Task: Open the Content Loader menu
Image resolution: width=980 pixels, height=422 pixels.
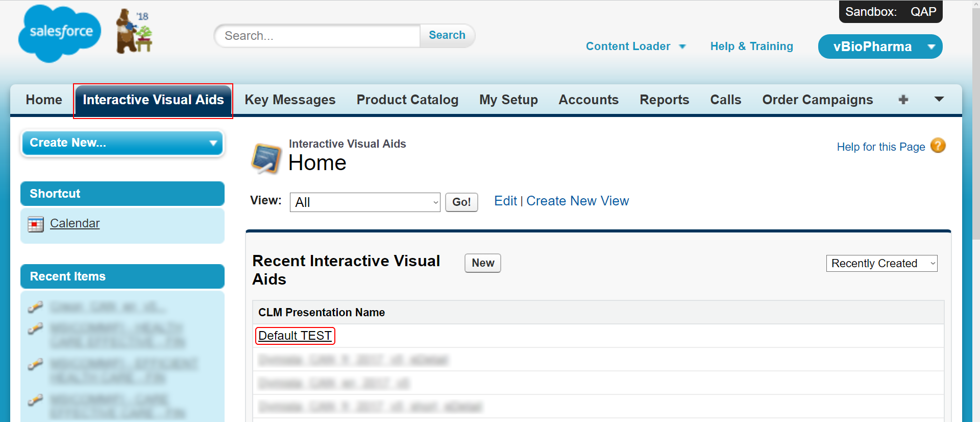Action: pos(635,46)
